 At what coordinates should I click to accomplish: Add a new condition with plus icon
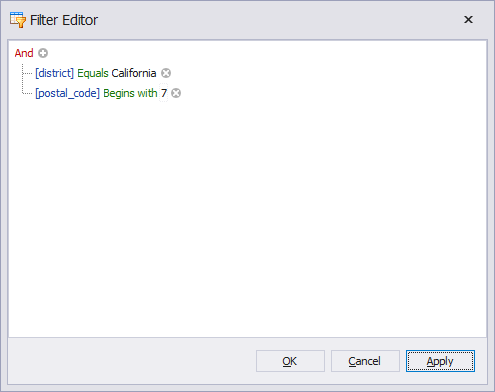coord(43,53)
